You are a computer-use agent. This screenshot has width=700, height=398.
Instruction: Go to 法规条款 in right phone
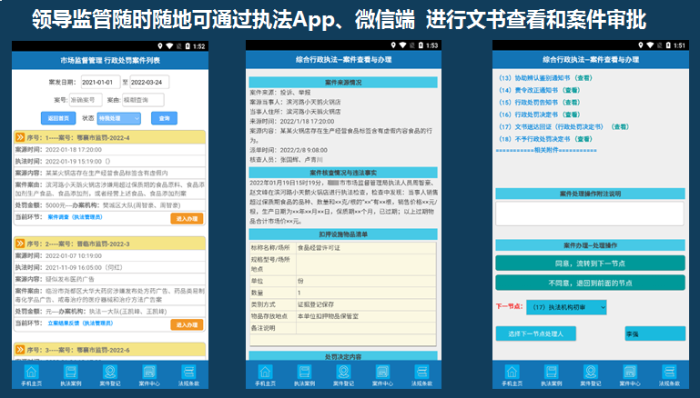click(x=669, y=375)
